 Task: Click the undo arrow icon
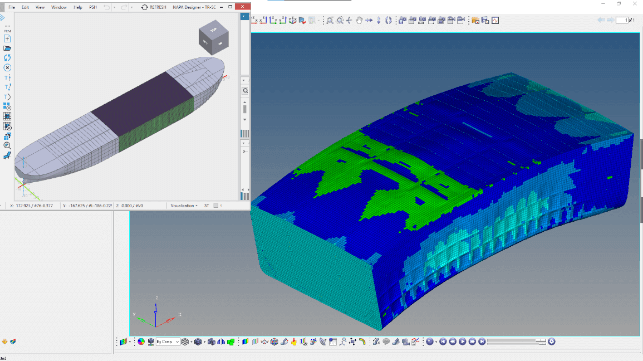[107, 7]
